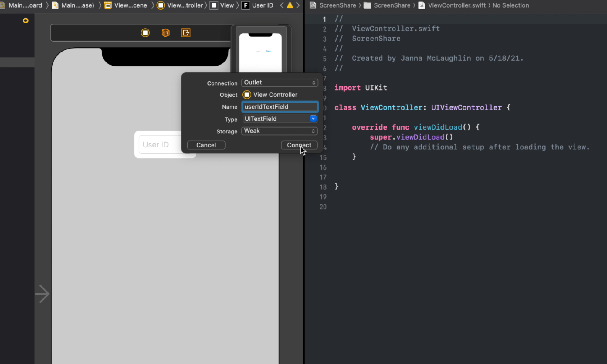
Task: Click 'super.viewDidLoad()' code line
Action: [411, 137]
